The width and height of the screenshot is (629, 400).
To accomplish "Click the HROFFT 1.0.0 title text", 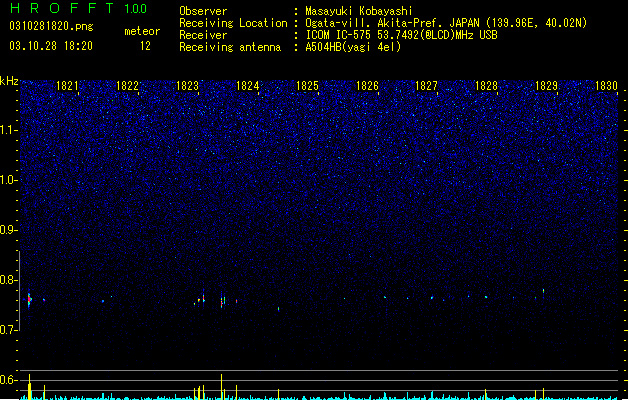I will (79, 8).
